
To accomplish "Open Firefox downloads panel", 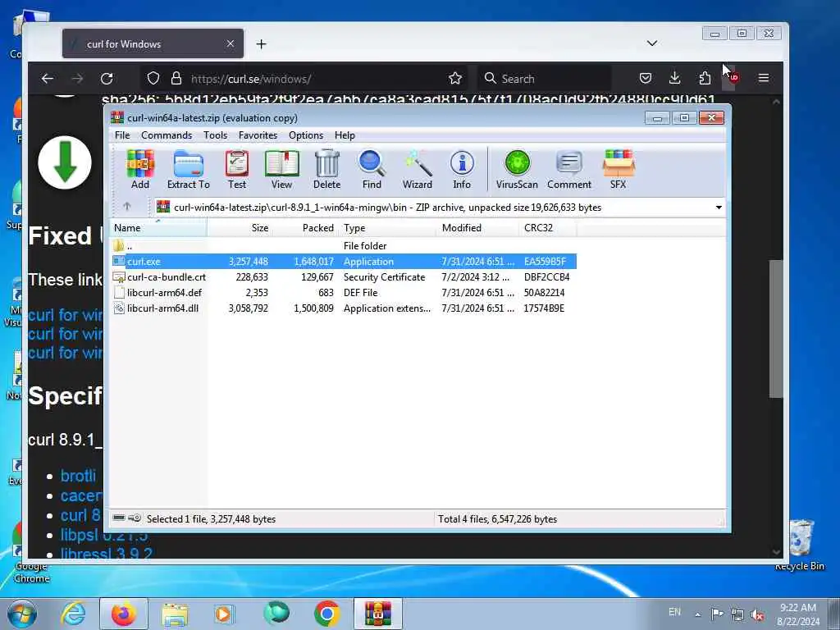I will point(675,78).
